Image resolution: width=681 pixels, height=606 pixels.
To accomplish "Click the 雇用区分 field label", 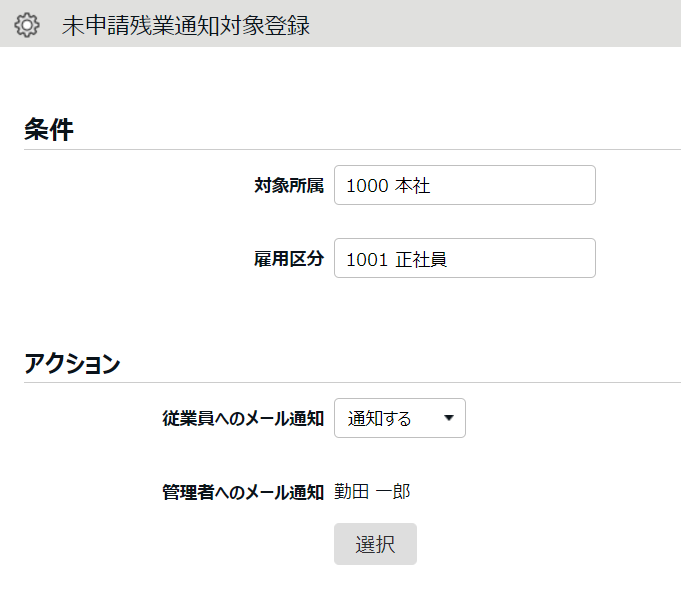I will tap(289, 258).
